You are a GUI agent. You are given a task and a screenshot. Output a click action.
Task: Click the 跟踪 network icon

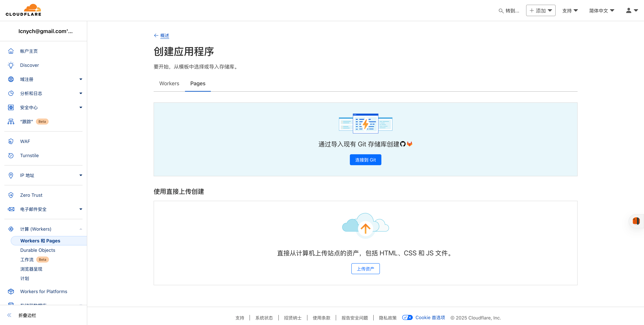(x=11, y=122)
